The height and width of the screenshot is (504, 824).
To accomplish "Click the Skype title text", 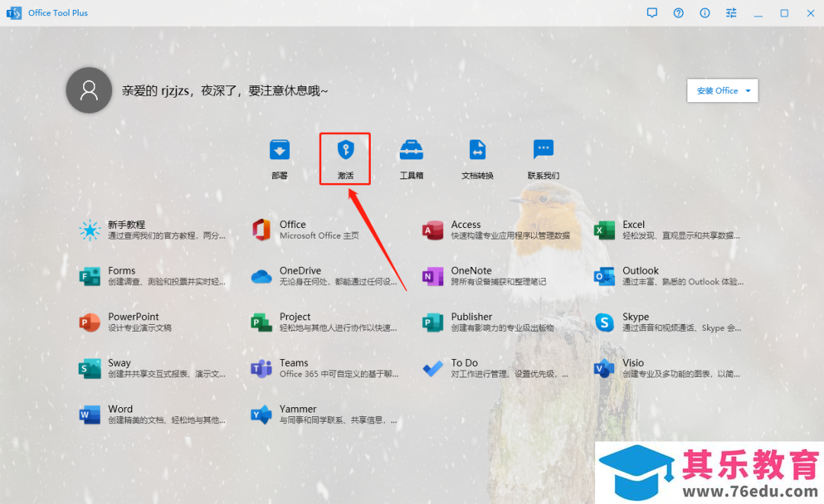I will coord(636,316).
